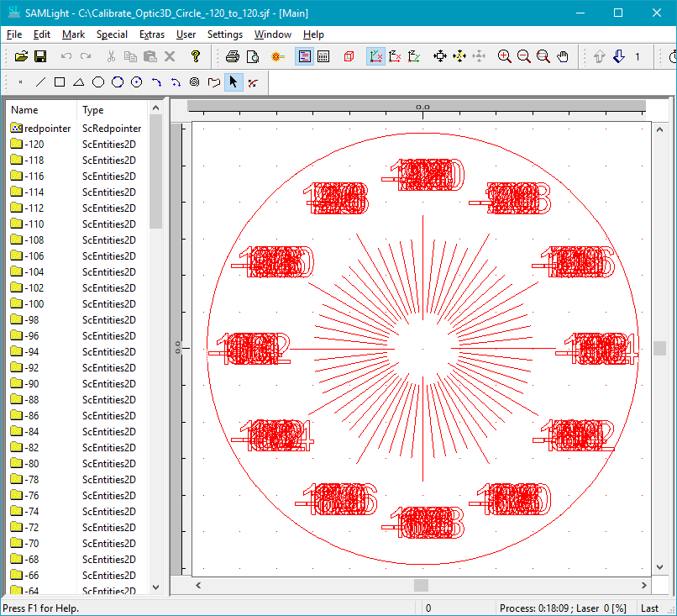Toggle the XY plane view button
Screen dimensions: 677x616
tap(375, 56)
